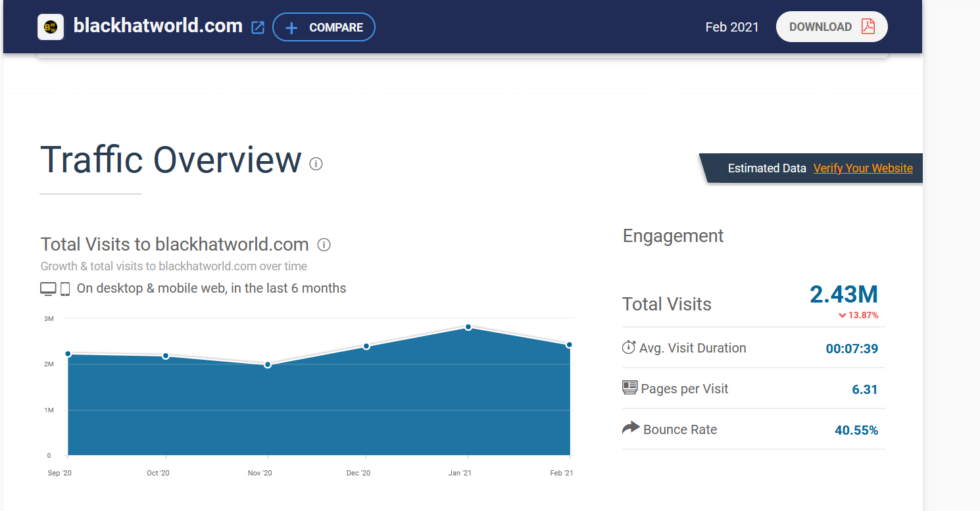Screen dimensions: 980x511
Task: Select the Nov '20 data point
Action: pos(268,364)
